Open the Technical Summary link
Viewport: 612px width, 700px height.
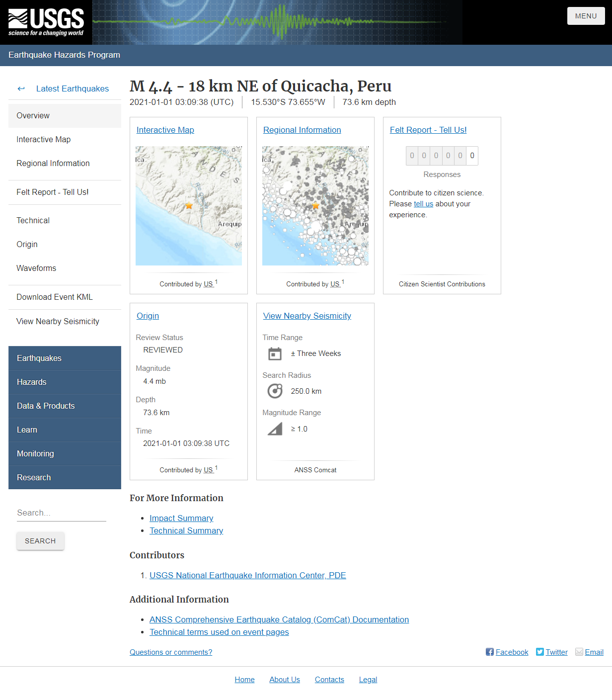(x=186, y=530)
